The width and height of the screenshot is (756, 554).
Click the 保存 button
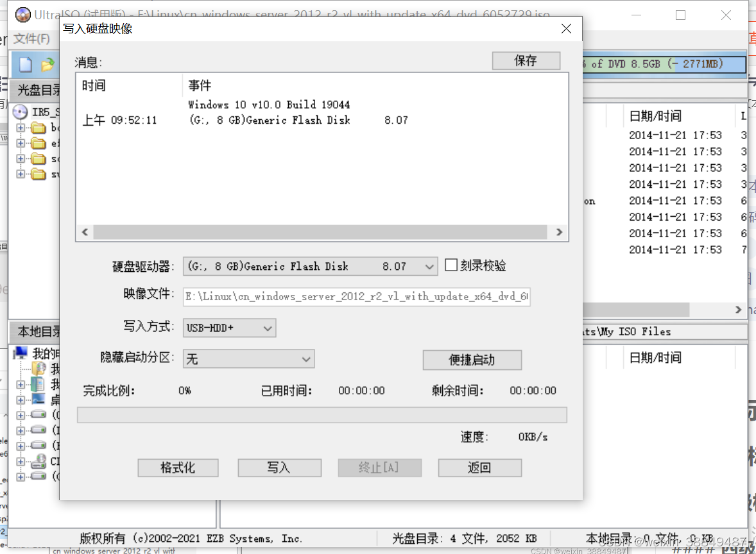click(x=526, y=61)
